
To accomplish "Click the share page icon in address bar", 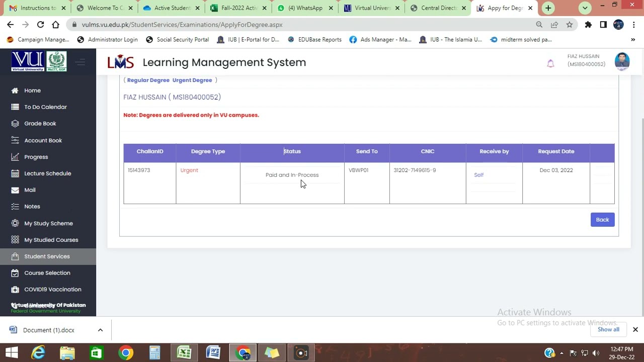I will point(554,25).
